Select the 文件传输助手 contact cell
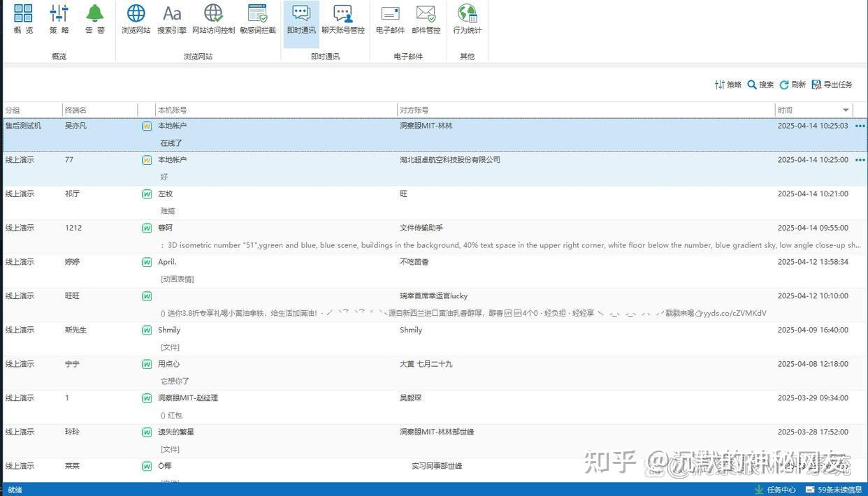 (x=421, y=228)
